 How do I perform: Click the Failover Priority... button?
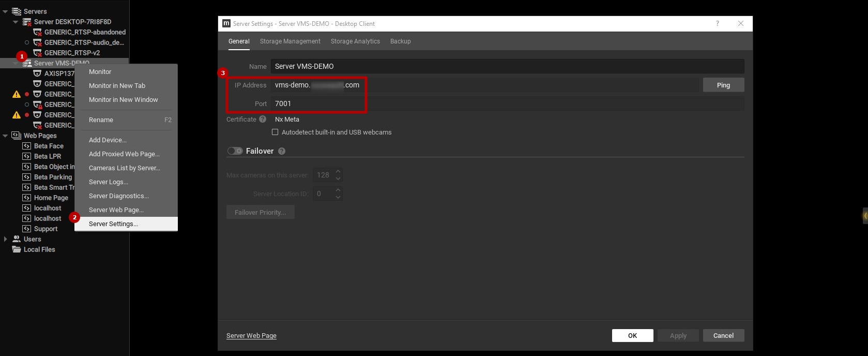pyautogui.click(x=260, y=212)
